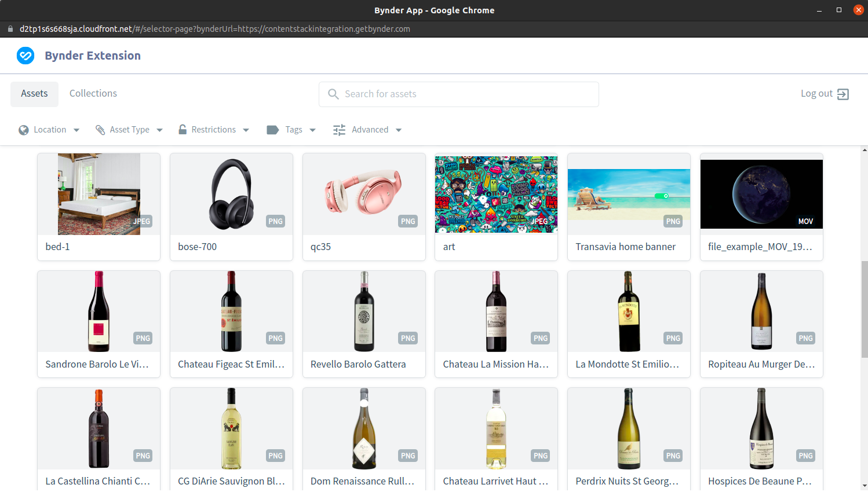Click the scrollbar down arrow
The width and height of the screenshot is (868, 499).
(x=865, y=486)
